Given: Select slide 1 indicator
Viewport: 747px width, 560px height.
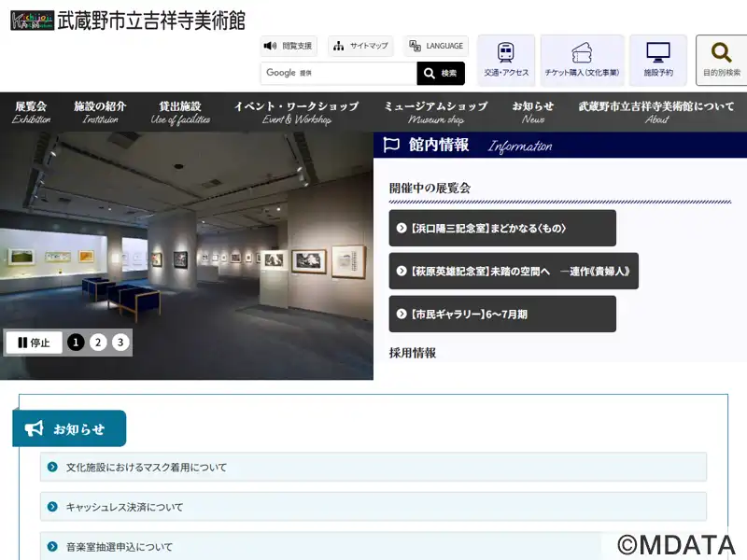Looking at the screenshot, I should coord(76,343).
